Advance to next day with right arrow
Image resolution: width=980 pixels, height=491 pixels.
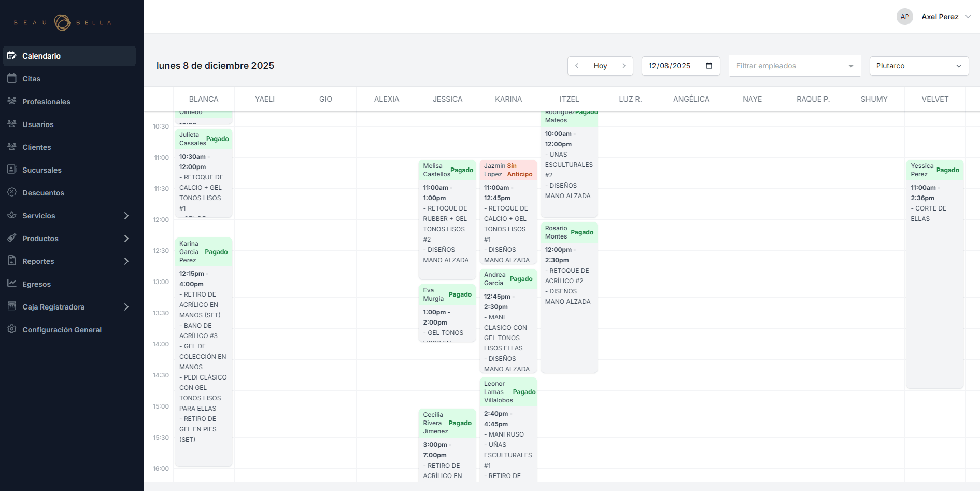[624, 66]
